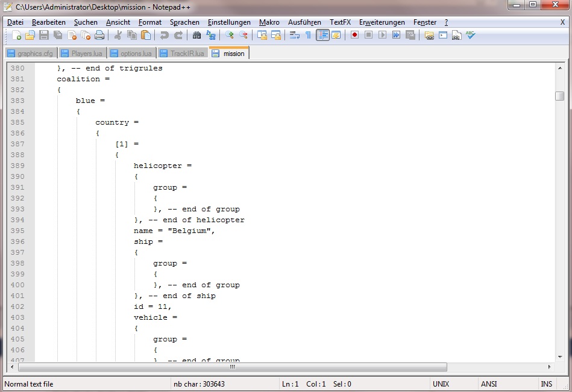The image size is (572, 392).
Task: Toggle indent guide toolbar button
Action: click(322, 35)
